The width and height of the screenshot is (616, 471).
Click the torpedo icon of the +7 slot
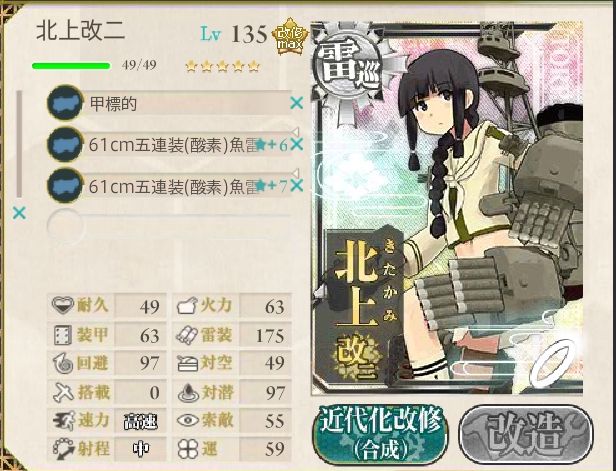pyautogui.click(x=65, y=185)
